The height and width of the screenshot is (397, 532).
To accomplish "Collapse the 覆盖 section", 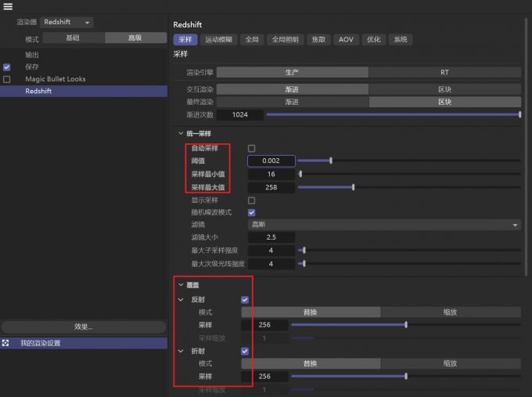I will pos(181,285).
